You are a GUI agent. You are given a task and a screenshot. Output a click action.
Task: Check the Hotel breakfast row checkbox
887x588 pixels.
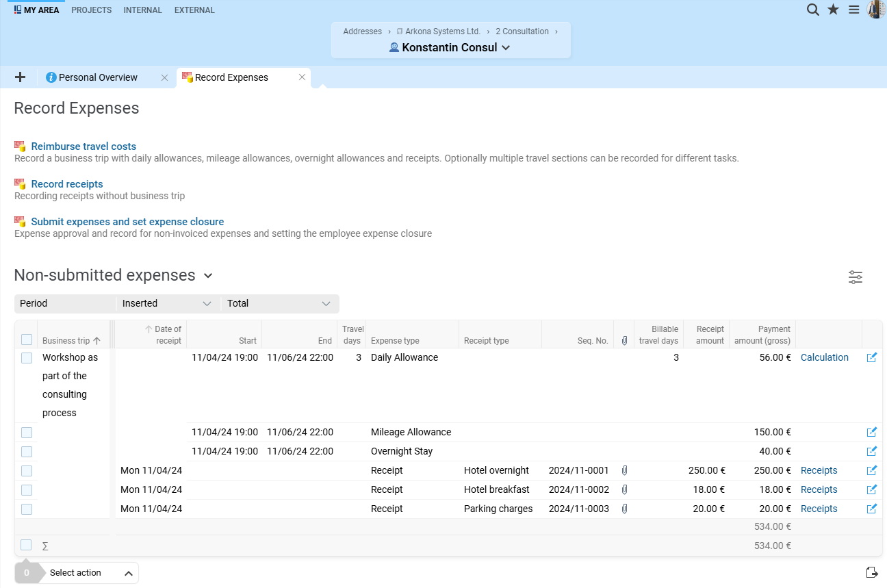(x=27, y=490)
